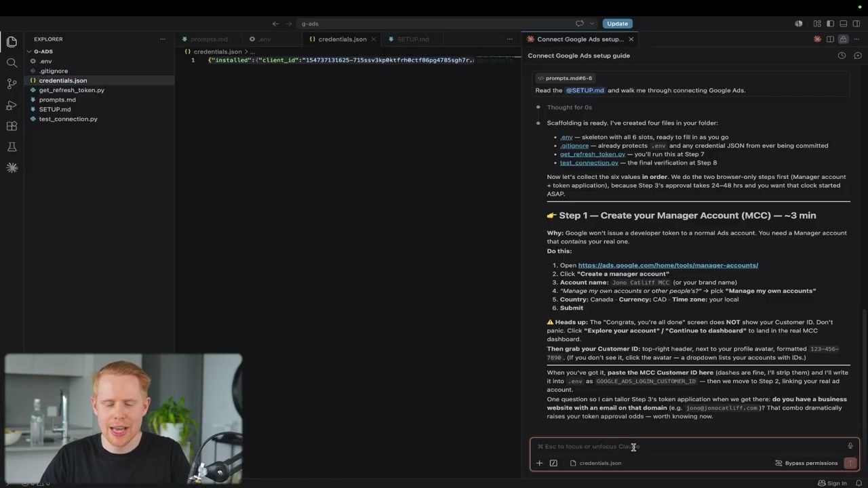Split the Claude editor pane
Viewport: 868px width, 488px height.
point(830,39)
